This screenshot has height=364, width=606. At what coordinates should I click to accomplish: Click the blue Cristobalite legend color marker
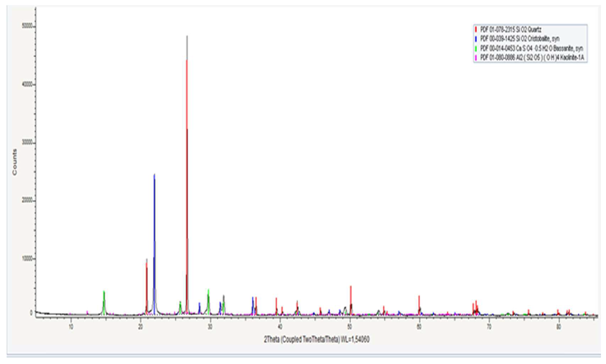476,39
